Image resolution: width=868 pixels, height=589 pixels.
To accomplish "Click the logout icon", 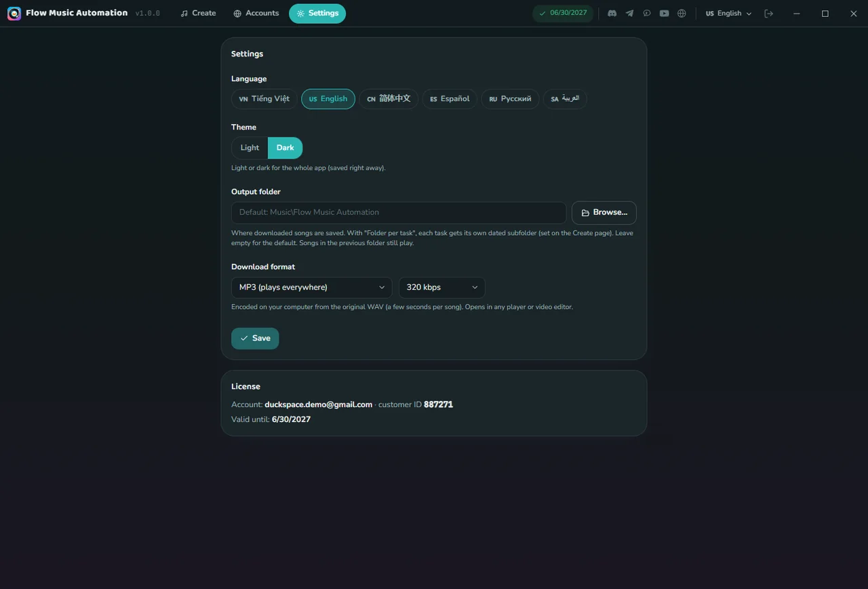I will pos(768,14).
